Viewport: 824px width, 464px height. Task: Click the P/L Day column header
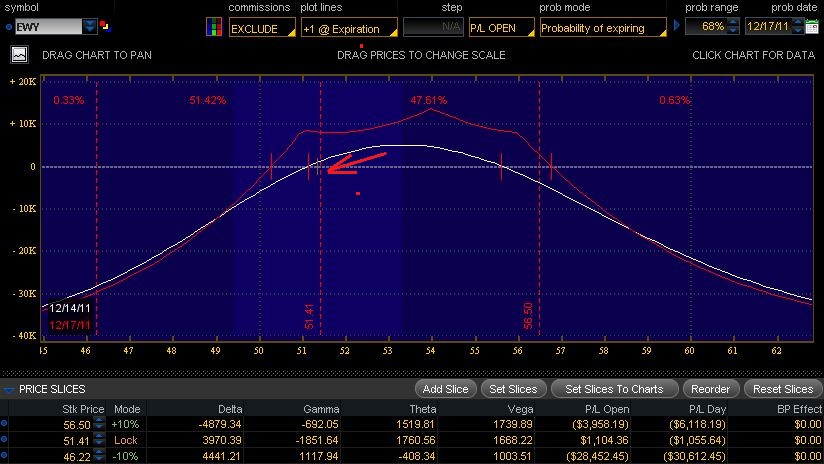707,409
